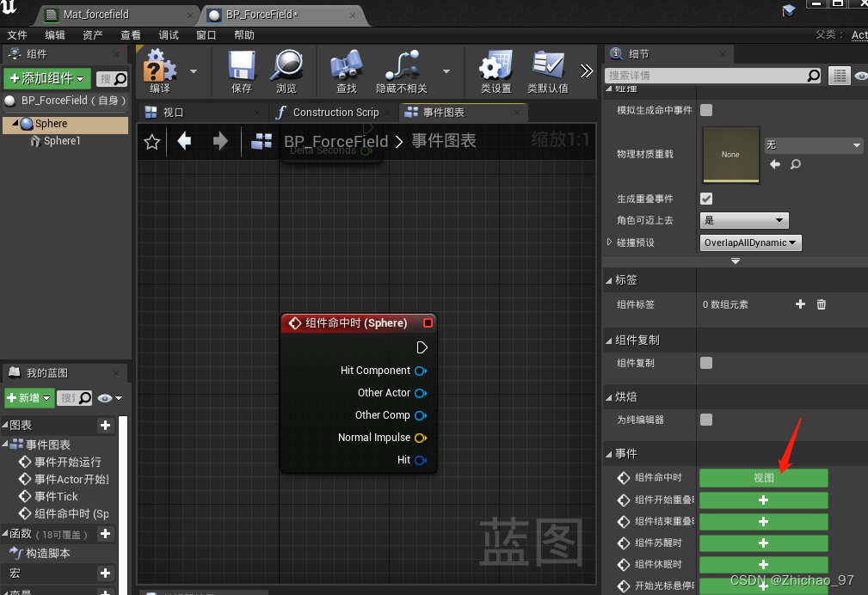Click the Find (查找) binoculars icon
This screenshot has width=868, height=595.
tap(347, 66)
